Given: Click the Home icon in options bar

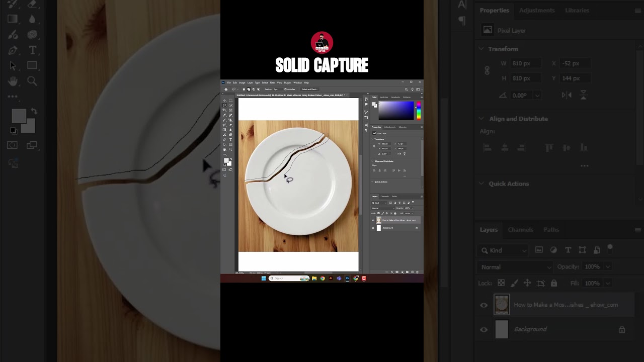Looking at the screenshot, I should coord(226,89).
